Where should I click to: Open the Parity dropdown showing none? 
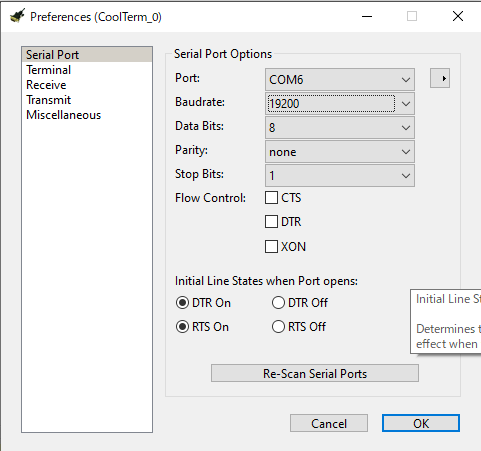tap(340, 152)
